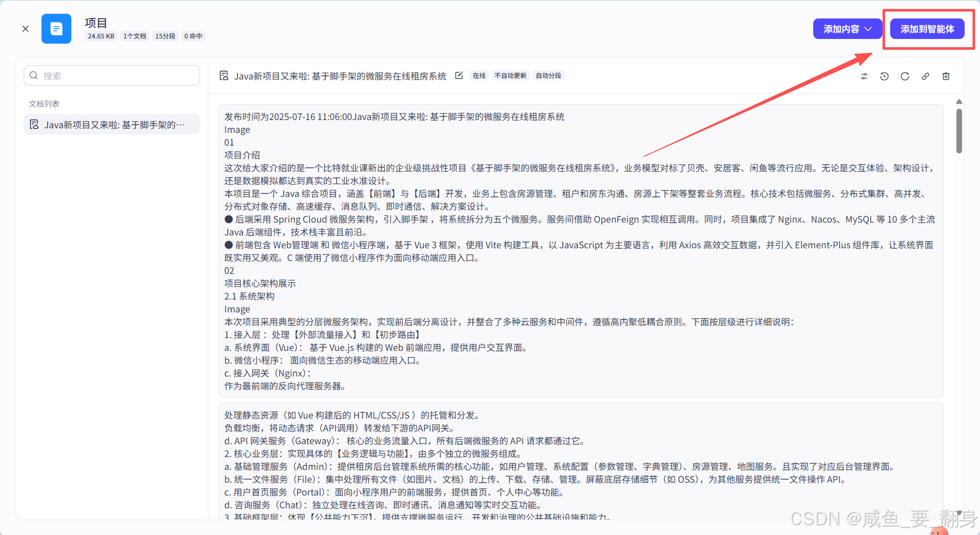The image size is (980, 535).
Task: Click the 在线 tag
Action: pyautogui.click(x=479, y=75)
